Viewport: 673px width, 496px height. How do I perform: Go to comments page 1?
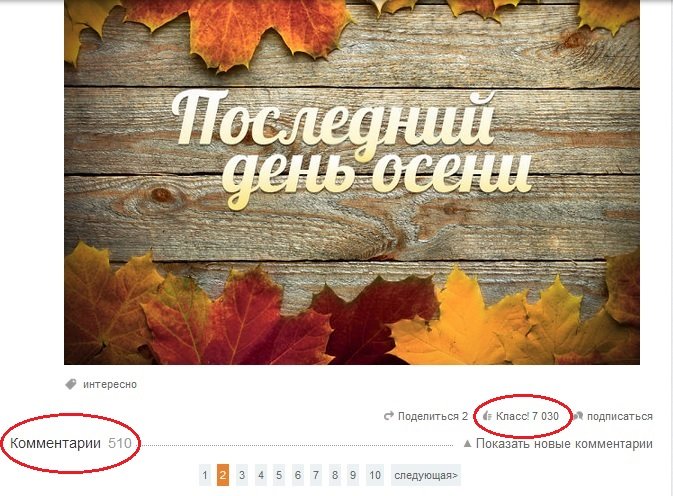pyautogui.click(x=205, y=475)
